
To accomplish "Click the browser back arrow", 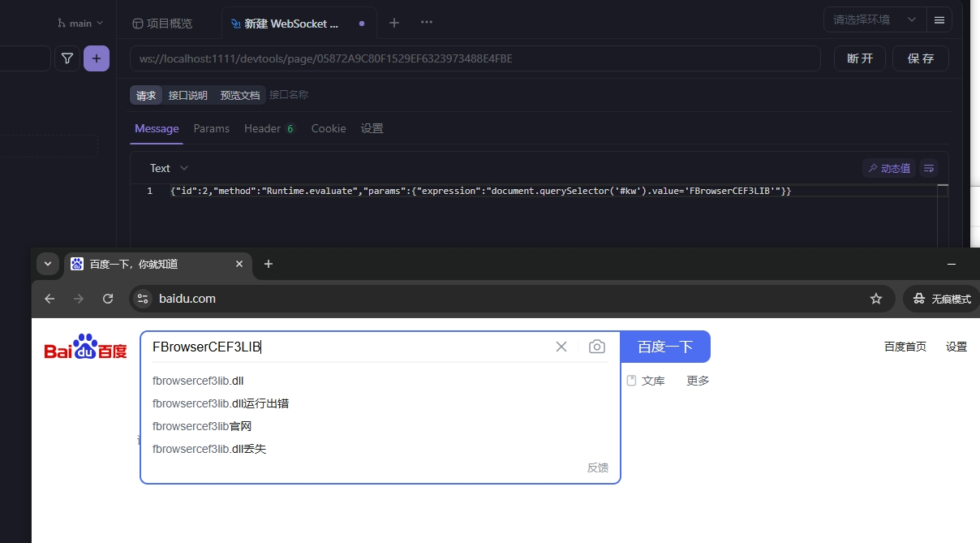I will pos(49,298).
